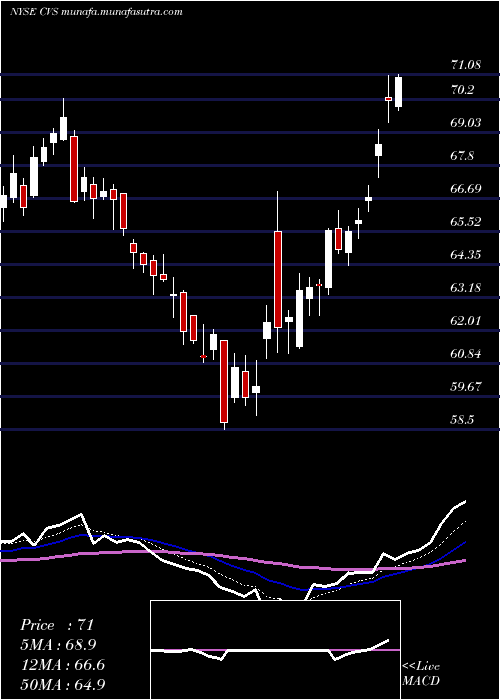Click the Price : 71 readout
The width and height of the screenshot is (500, 700).
click(57, 625)
